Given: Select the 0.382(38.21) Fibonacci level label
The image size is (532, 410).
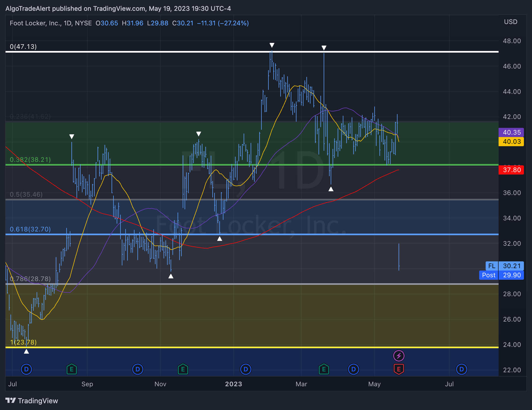Looking at the screenshot, I should 30,160.
